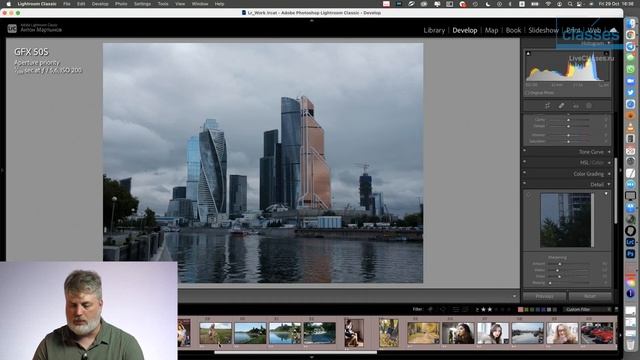
Task: Toggle highlight clipping indicator in histogram
Action: coord(607,53)
